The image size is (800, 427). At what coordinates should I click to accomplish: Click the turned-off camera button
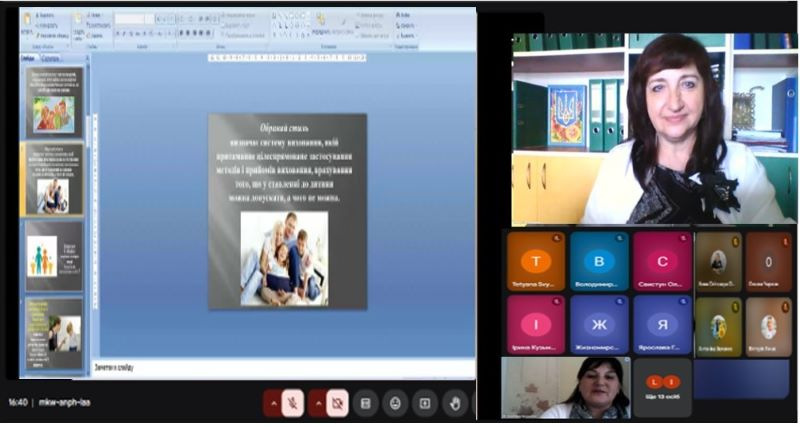click(337, 404)
